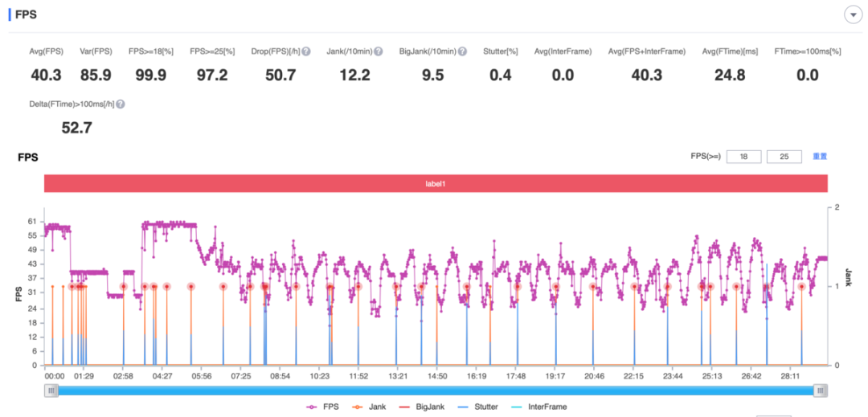
Task: Toggle Jank series in chart legend
Action: (369, 407)
